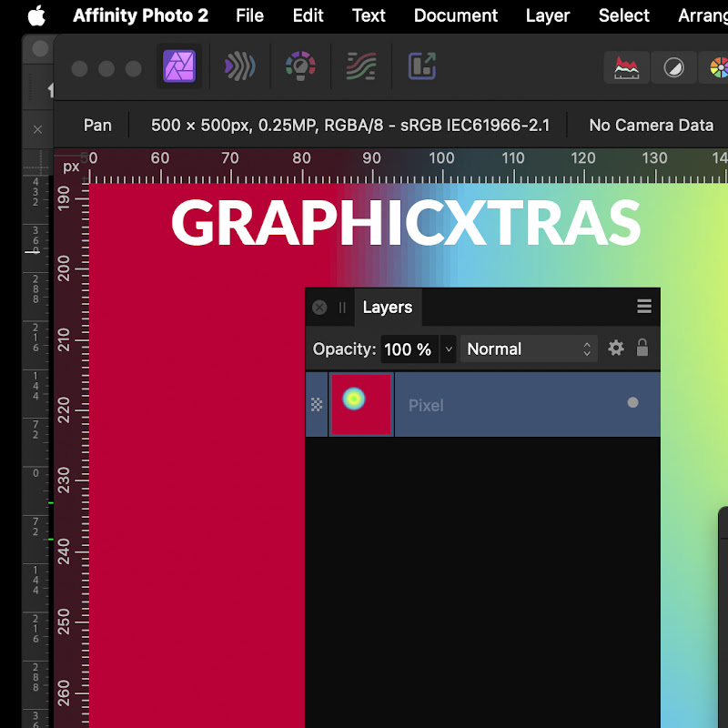The width and height of the screenshot is (728, 728).
Task: Open the Normal blend mode dropdown
Action: [x=529, y=349]
